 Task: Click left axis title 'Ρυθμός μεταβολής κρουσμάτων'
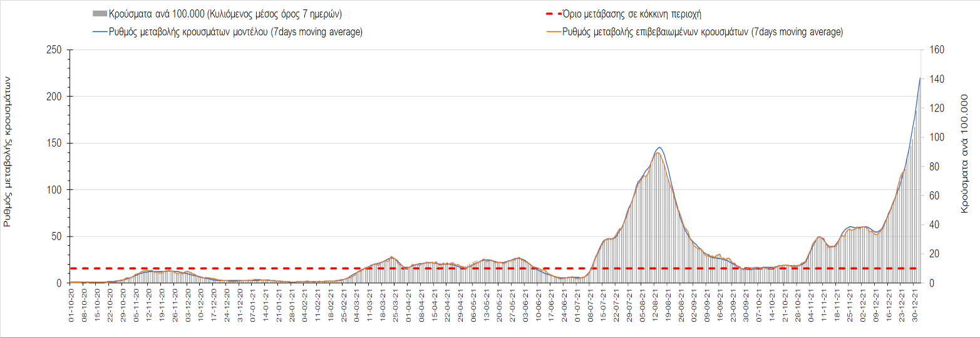[8, 151]
